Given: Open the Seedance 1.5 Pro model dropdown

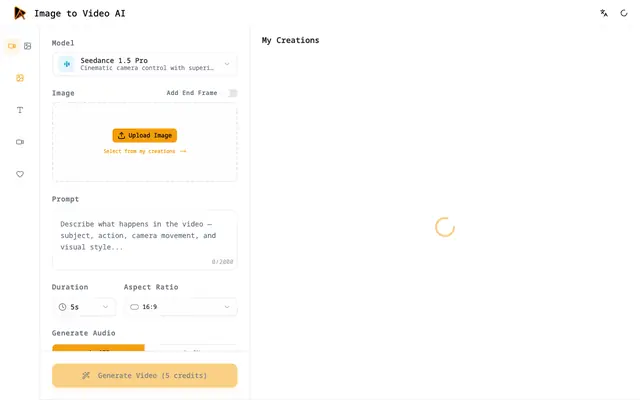Looking at the screenshot, I should pyautogui.click(x=144, y=64).
